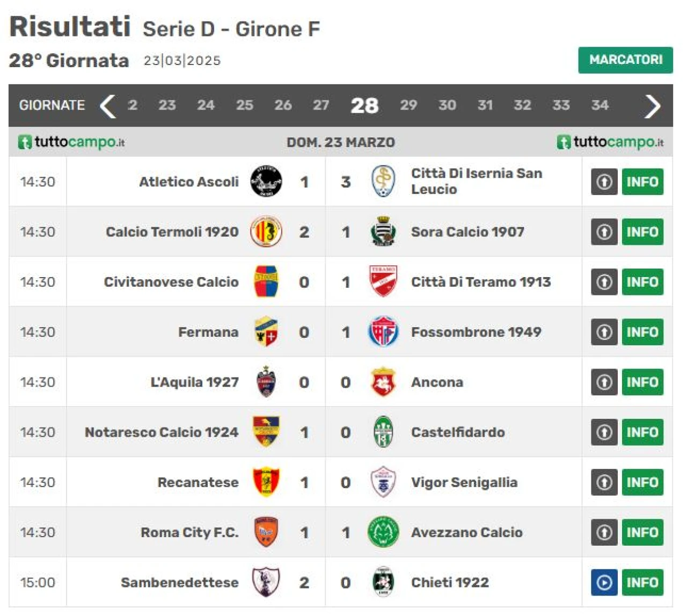This screenshot has width=687, height=616.
Task: Advance giornate list with right chevron
Action: pyautogui.click(x=652, y=106)
